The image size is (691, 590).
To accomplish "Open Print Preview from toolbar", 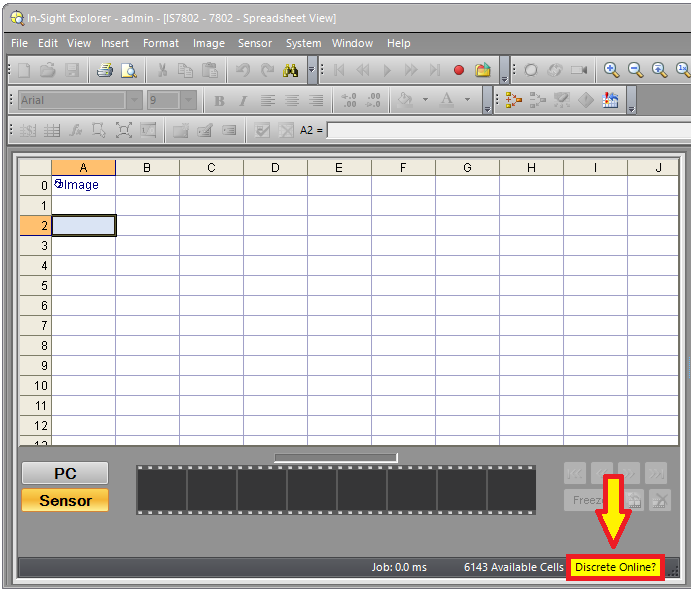I will (129, 70).
